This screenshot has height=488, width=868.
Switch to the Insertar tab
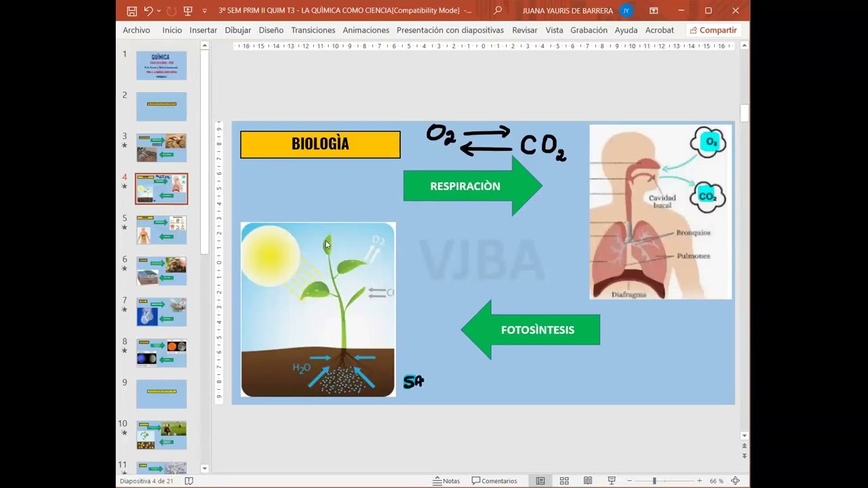203,30
